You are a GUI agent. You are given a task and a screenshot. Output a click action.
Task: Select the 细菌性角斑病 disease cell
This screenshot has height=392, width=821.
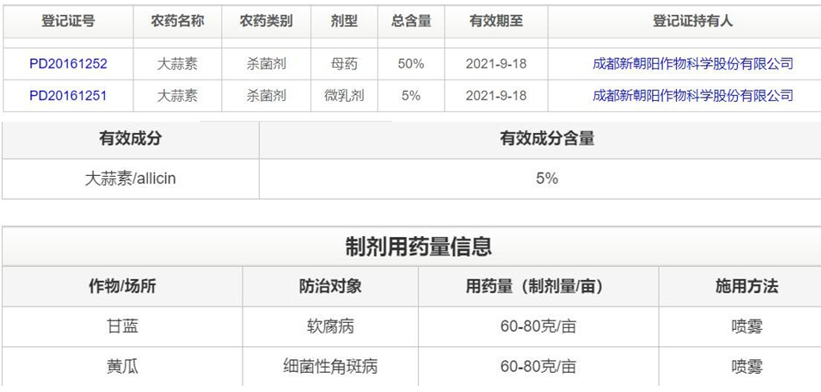(330, 366)
